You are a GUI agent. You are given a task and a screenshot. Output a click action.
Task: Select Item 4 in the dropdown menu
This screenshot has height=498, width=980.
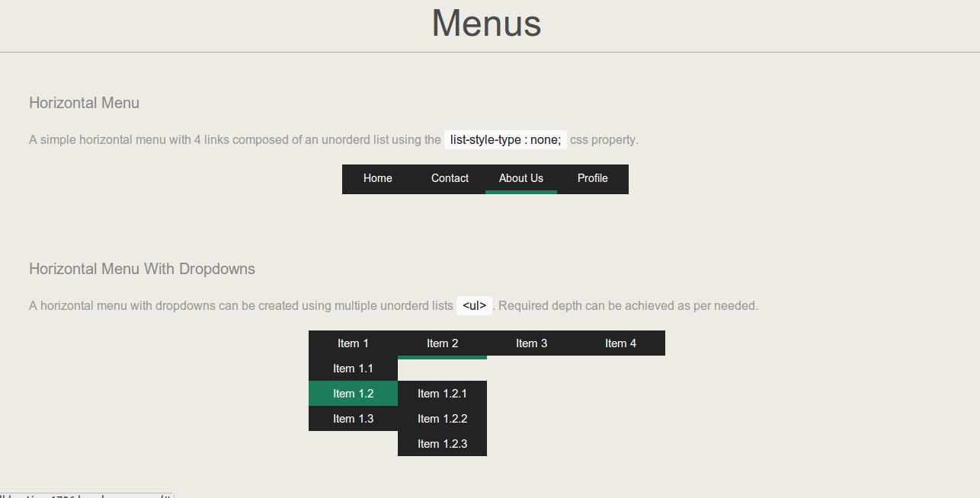pyautogui.click(x=620, y=343)
